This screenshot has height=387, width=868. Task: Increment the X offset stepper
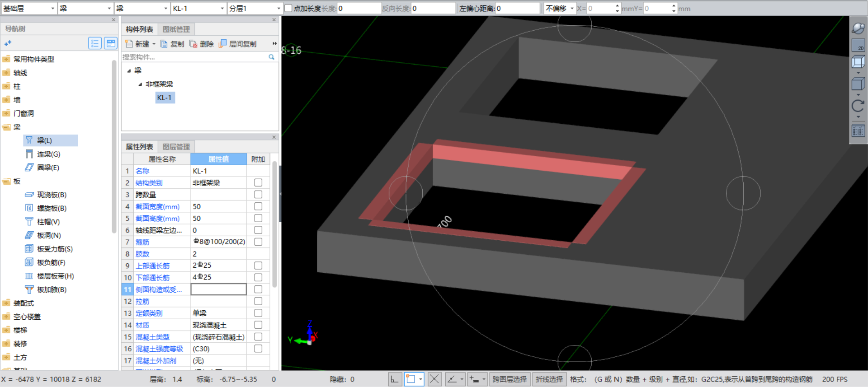[x=618, y=6]
